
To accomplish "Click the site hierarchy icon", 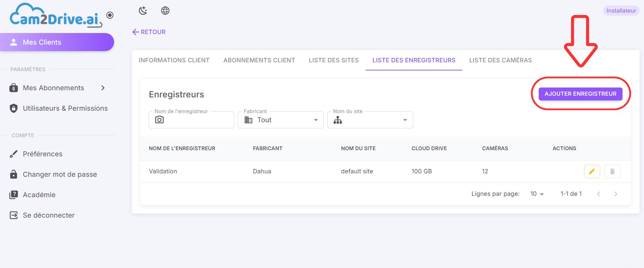I will 338,120.
